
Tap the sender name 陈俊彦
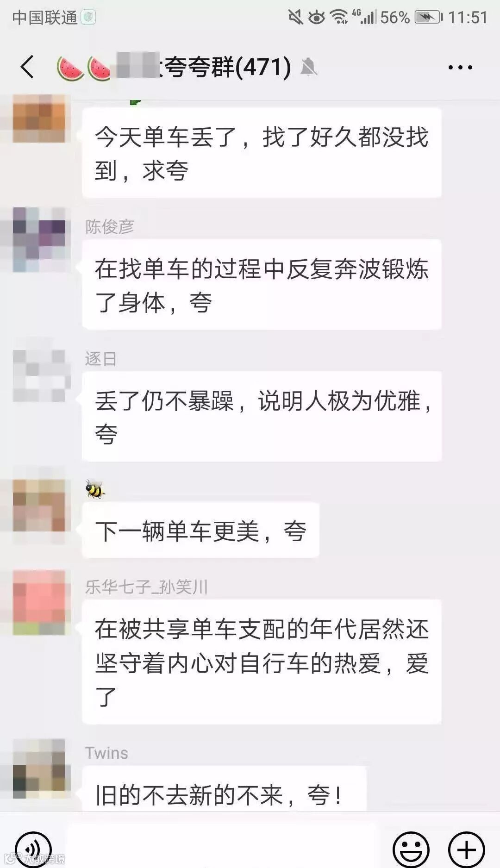110,226
